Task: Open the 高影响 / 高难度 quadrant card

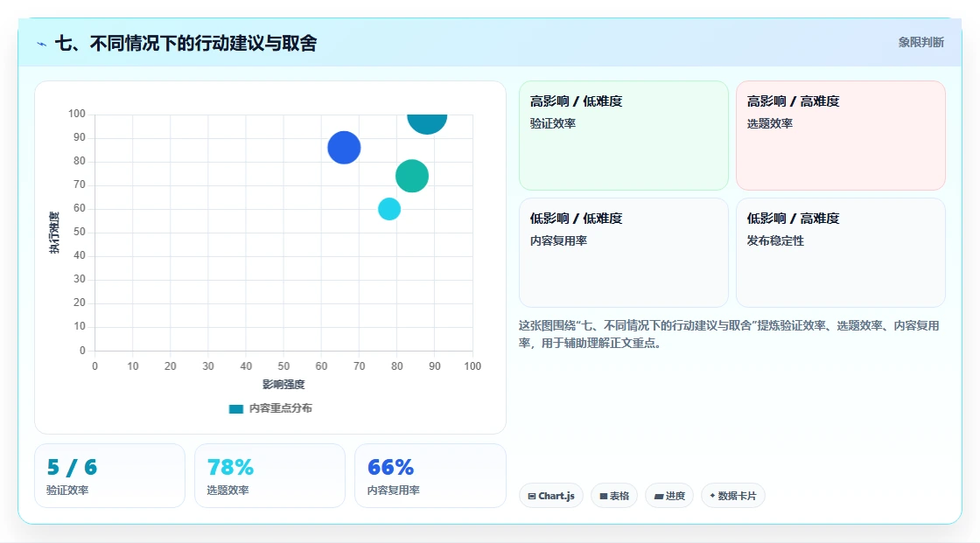Action: tap(841, 135)
